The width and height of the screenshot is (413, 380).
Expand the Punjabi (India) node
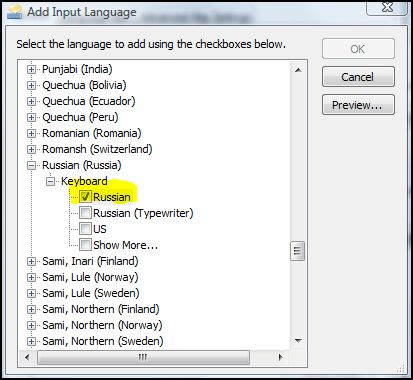[31, 69]
